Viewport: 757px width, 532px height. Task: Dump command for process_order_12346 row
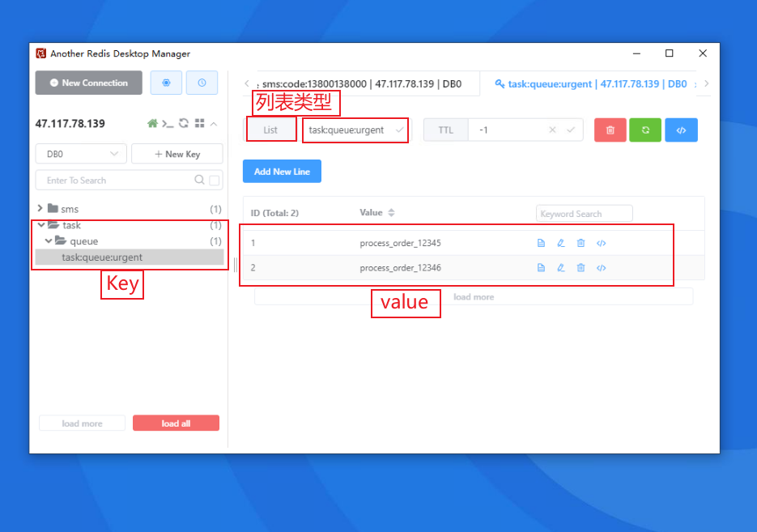point(601,267)
